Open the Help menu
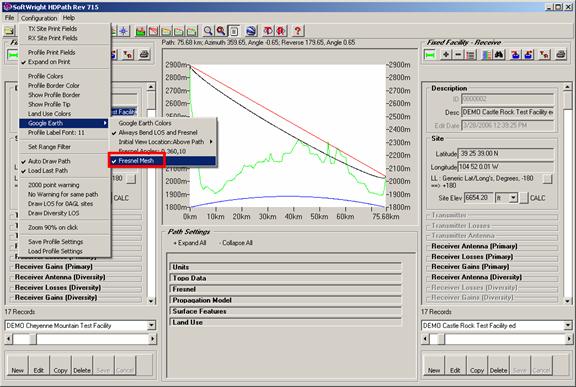Image resolution: width=576 pixels, height=387 pixels. 69,18
